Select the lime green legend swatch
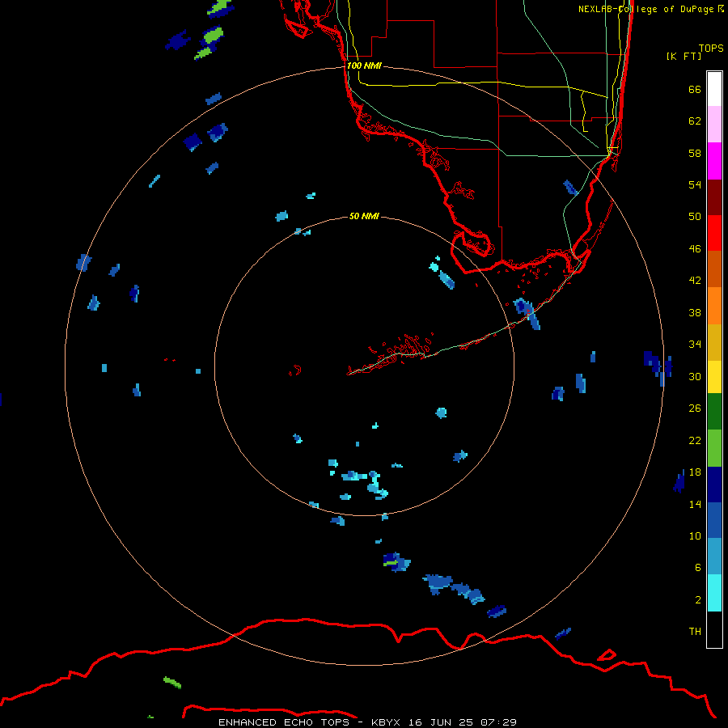Screen dimensions: 728x728 pos(714,448)
